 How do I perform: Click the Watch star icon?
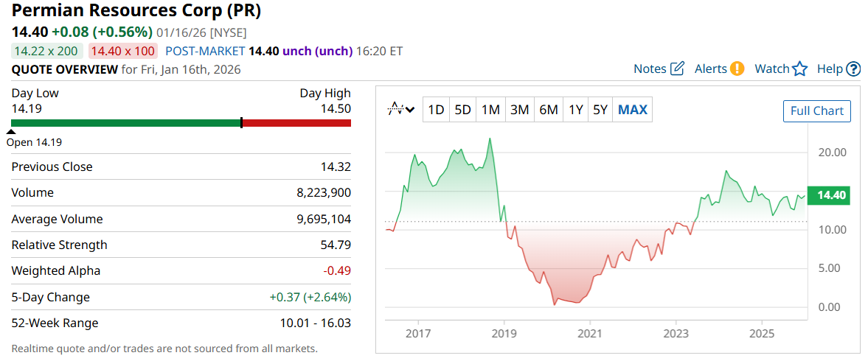[x=800, y=69]
